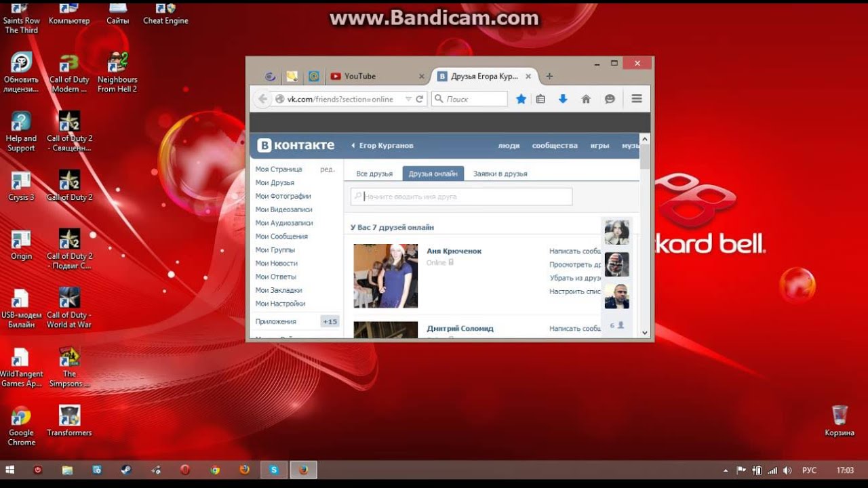Switch the РУС input language indicator
This screenshot has height=488, width=868.
(x=809, y=470)
